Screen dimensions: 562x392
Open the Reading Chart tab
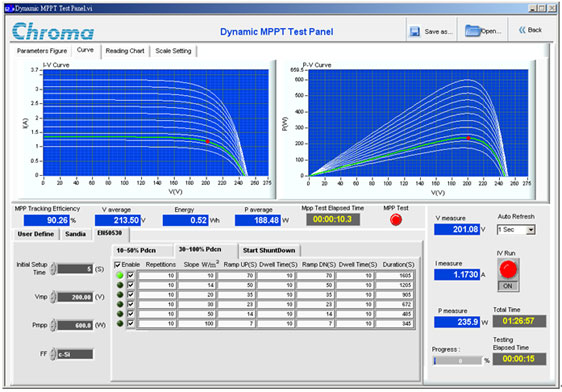click(x=125, y=51)
